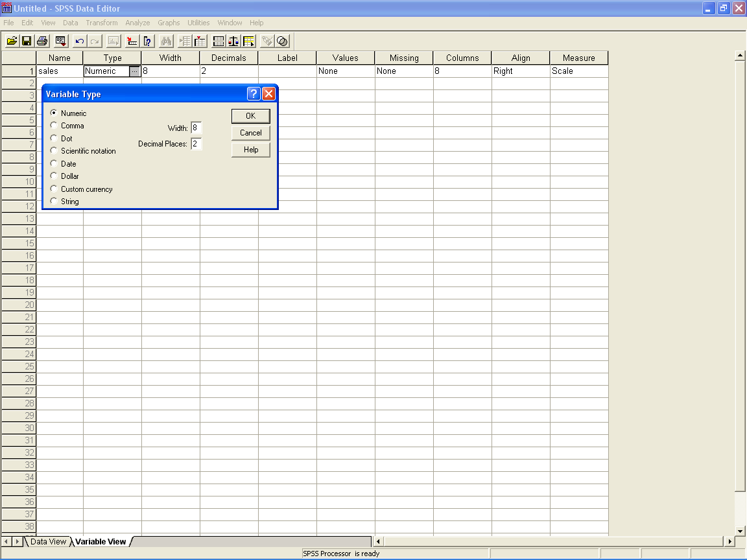
Task: Click the dialog's question-mark help icon
Action: [x=254, y=94]
